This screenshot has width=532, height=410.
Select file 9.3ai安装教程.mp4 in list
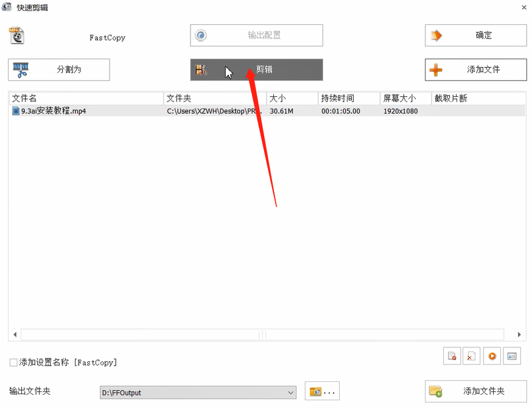tap(54, 111)
